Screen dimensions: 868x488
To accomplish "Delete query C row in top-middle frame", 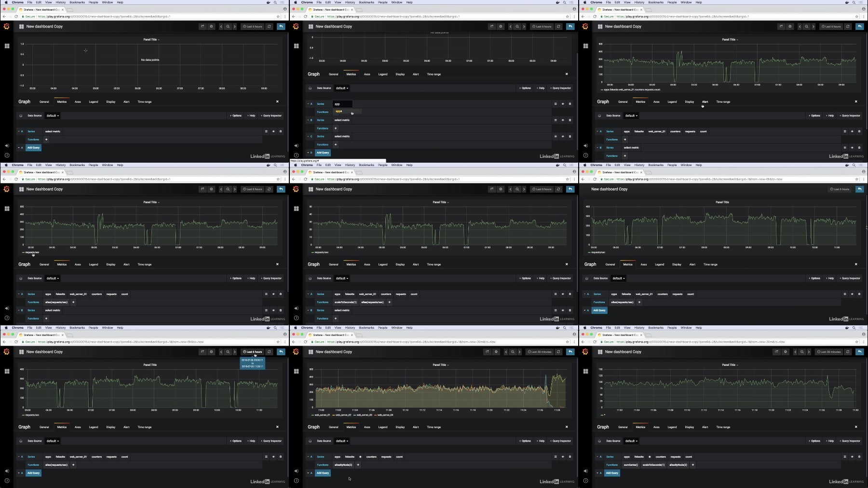I will [x=570, y=137].
